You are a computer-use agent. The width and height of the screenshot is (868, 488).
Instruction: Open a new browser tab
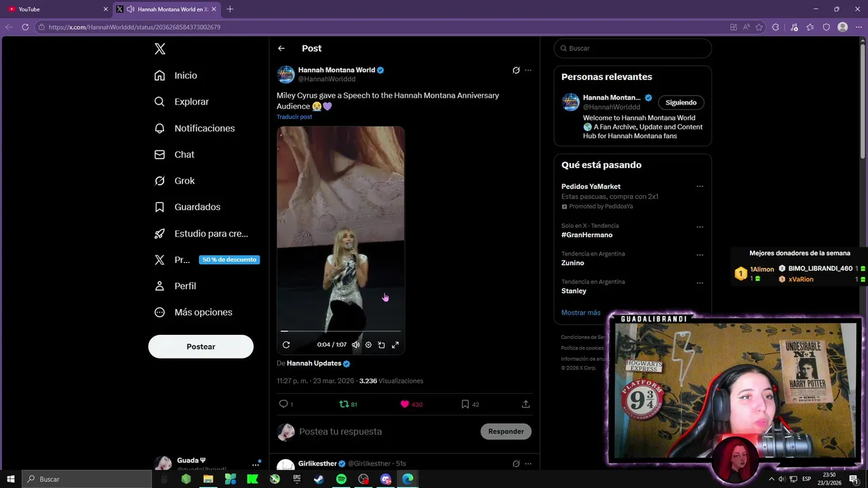click(x=230, y=9)
